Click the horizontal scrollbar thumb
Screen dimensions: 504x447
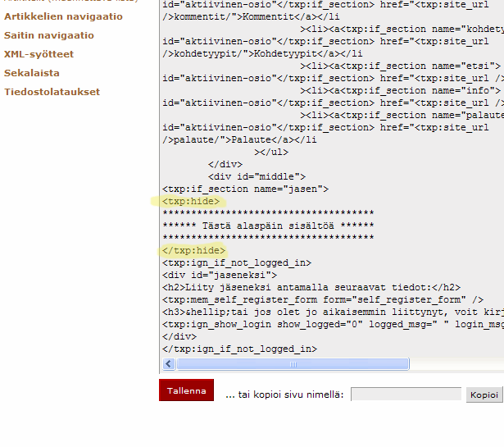click(328, 363)
